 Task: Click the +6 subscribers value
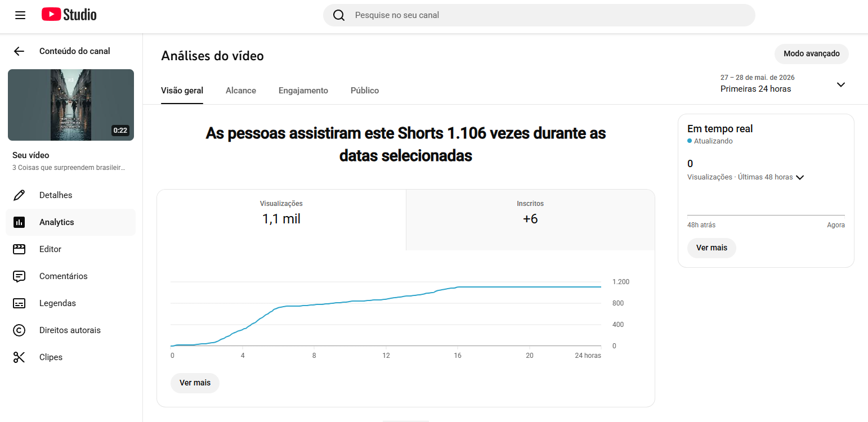pyautogui.click(x=530, y=219)
